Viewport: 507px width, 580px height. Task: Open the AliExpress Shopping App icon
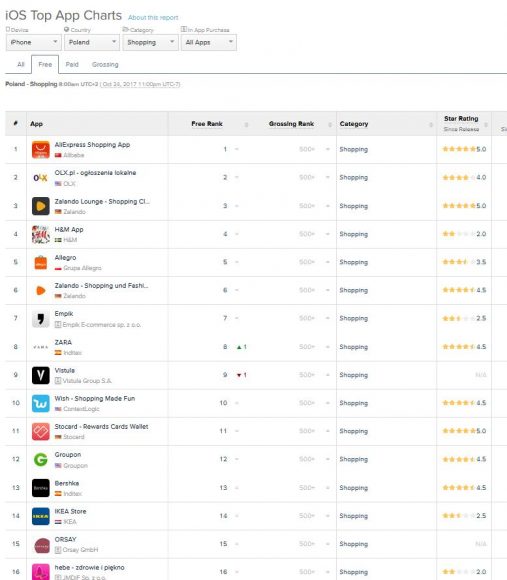(x=41, y=149)
